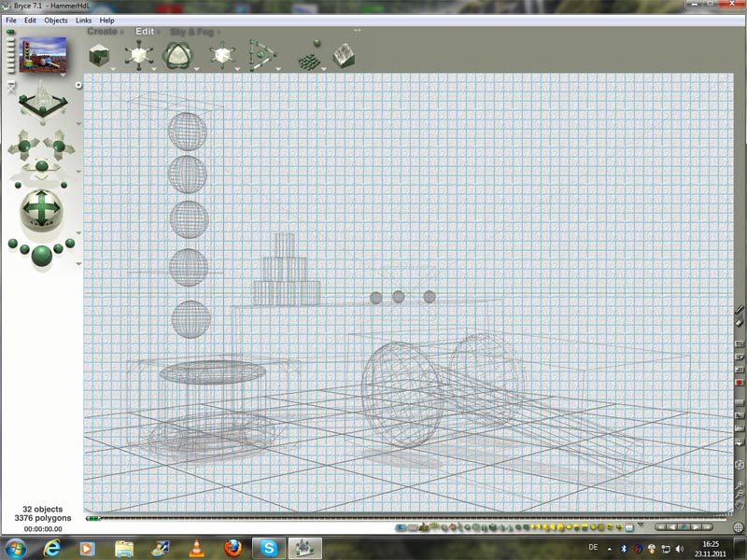Click the mountain terrain icon in selection palette
The width and height of the screenshot is (747, 560).
pyautogui.click(x=424, y=526)
